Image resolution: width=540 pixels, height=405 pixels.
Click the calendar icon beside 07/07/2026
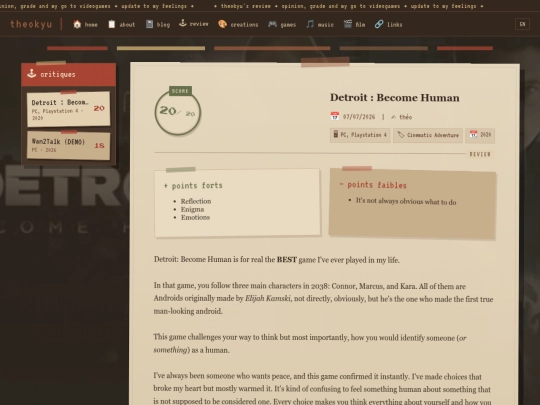335,116
